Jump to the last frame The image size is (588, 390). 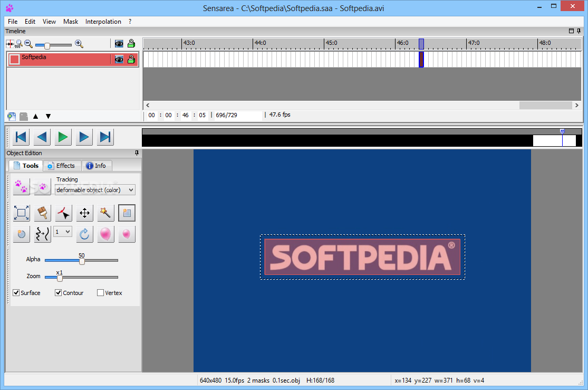[105, 137]
